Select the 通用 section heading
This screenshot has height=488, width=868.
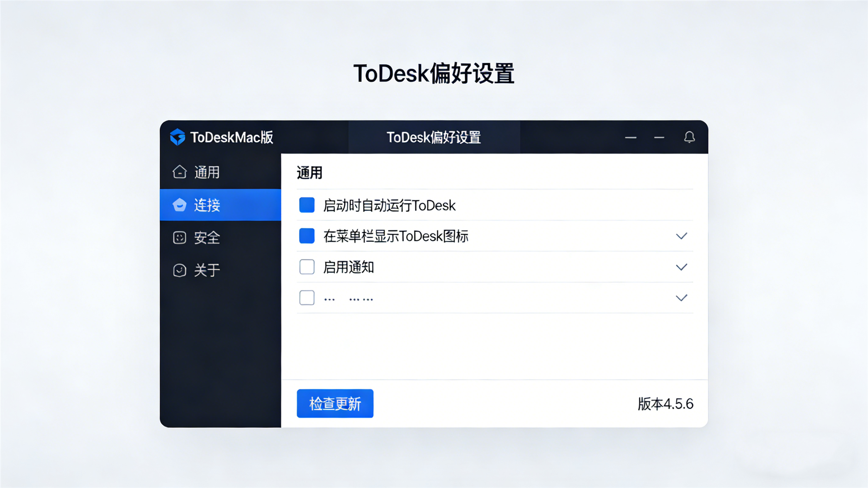pyautogui.click(x=309, y=173)
